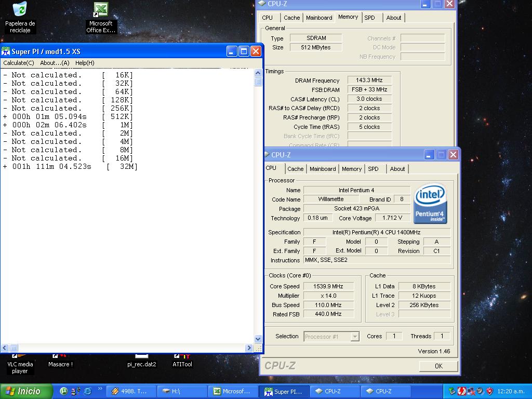The height and width of the screenshot is (399, 532).
Task: Open Mainboard tab in front CPU-Z
Action: [323, 169]
